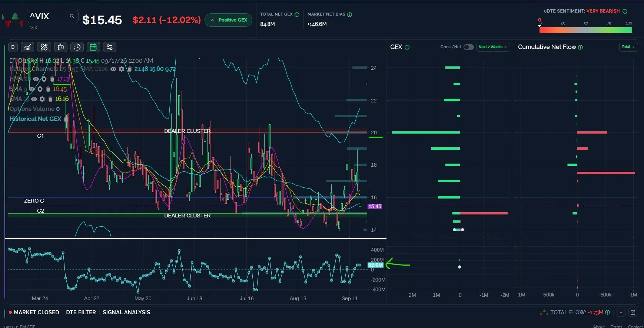Open the history clock tool
This screenshot has height=328, width=644.
point(77,47)
